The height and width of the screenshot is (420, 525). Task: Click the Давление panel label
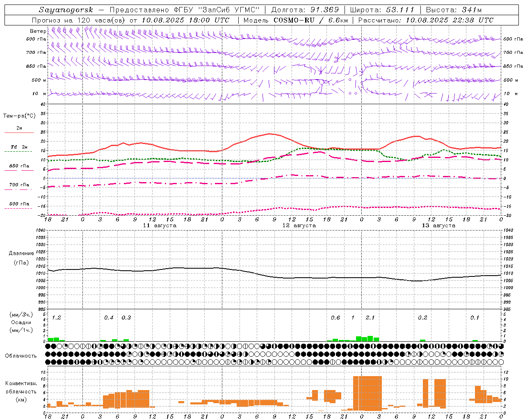(21, 253)
